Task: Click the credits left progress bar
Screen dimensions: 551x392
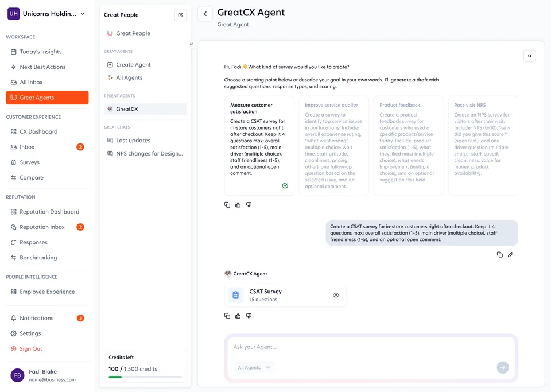Action: 145,377
